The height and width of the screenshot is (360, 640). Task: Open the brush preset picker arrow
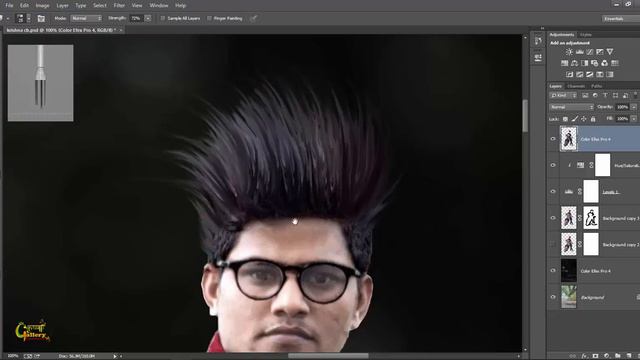point(29,18)
